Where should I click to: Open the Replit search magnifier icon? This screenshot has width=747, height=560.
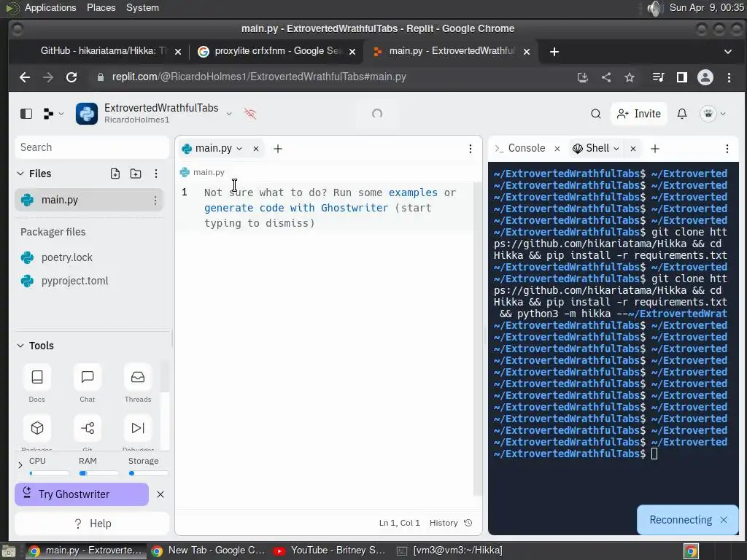(x=595, y=114)
